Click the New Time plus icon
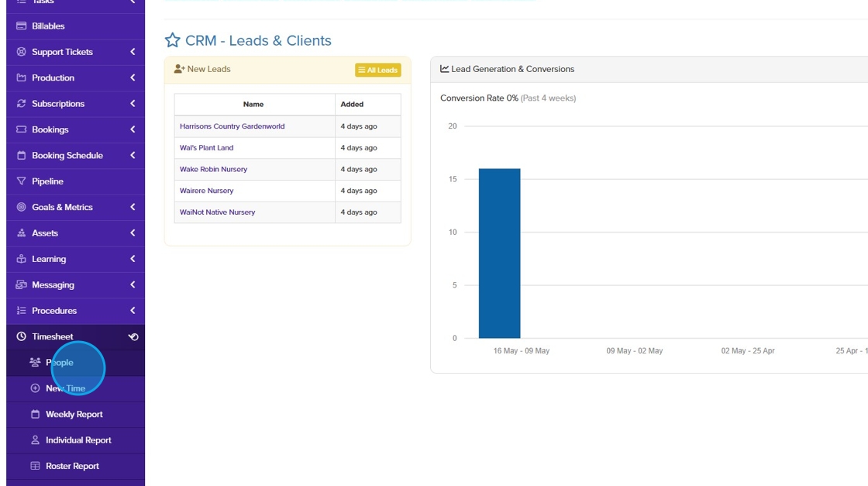The height and width of the screenshot is (486, 868). (x=35, y=388)
